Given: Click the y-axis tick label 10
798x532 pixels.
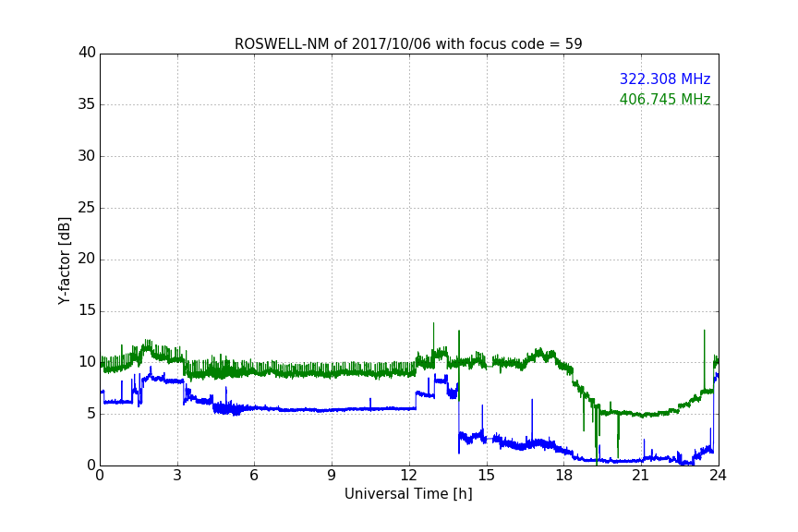Looking at the screenshot, I should click(x=87, y=362).
